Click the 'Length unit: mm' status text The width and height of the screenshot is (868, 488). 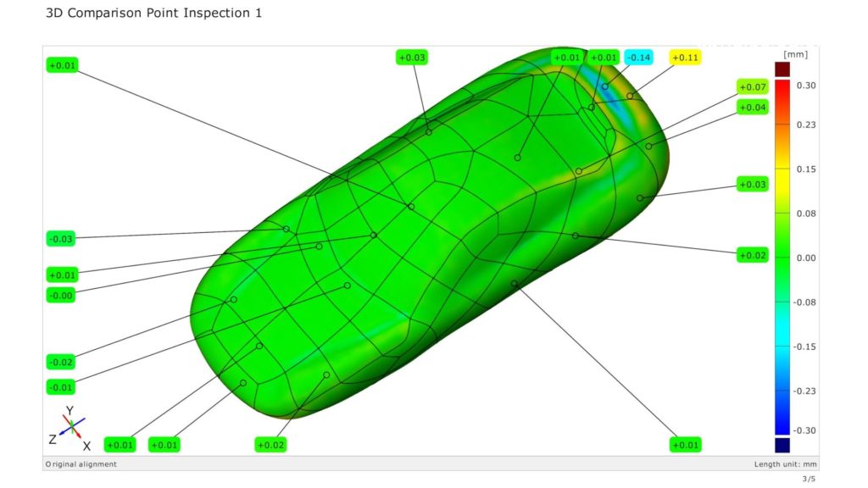click(785, 464)
